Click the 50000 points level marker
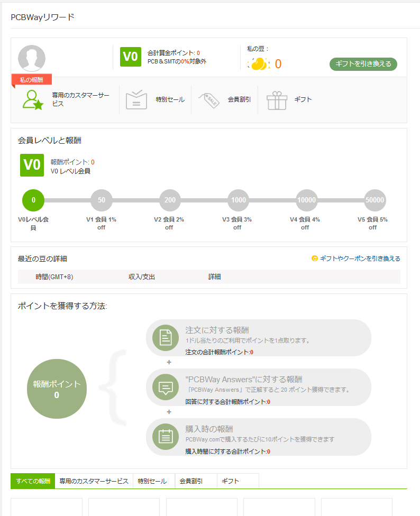This screenshot has width=420, height=516. pos(375,200)
